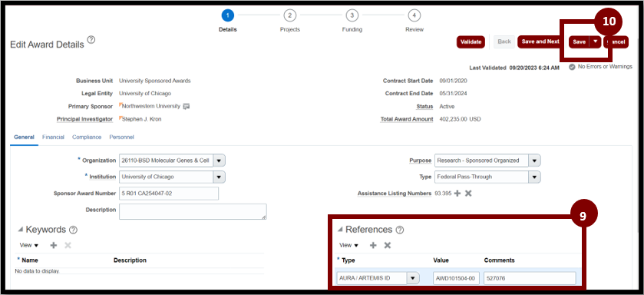Open the Organization dropdown

pyautogui.click(x=219, y=161)
